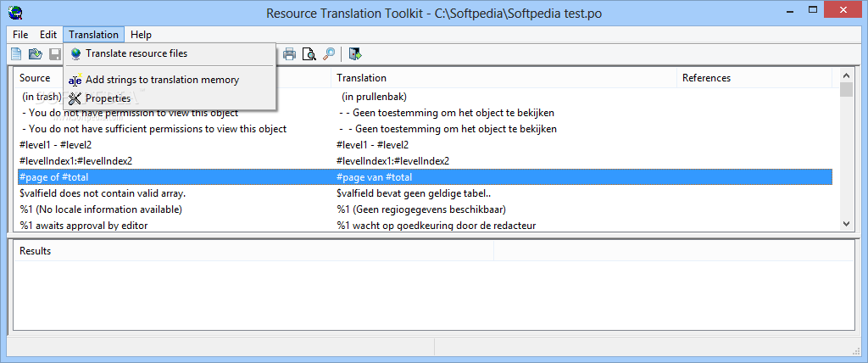The height and width of the screenshot is (363, 868).
Task: Click the Print toolbar icon
Action: [x=290, y=53]
